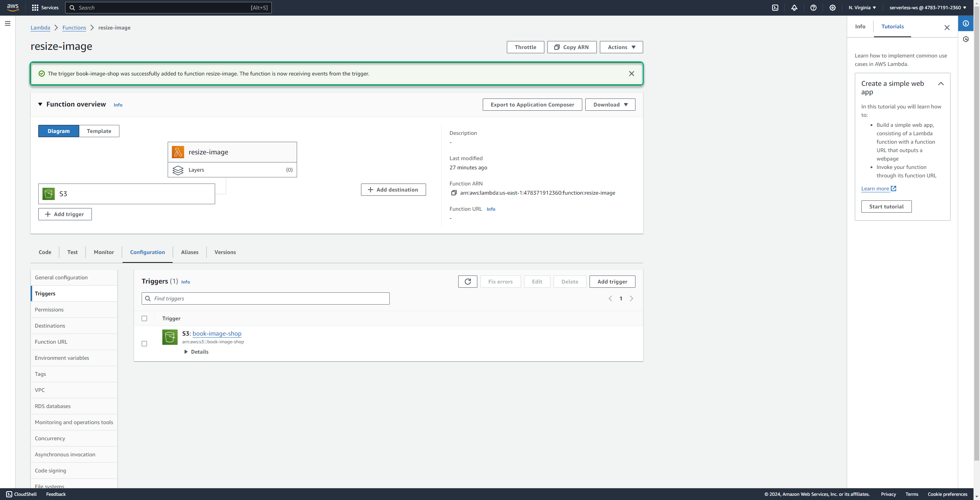Click Start tutorial button

[x=886, y=207]
